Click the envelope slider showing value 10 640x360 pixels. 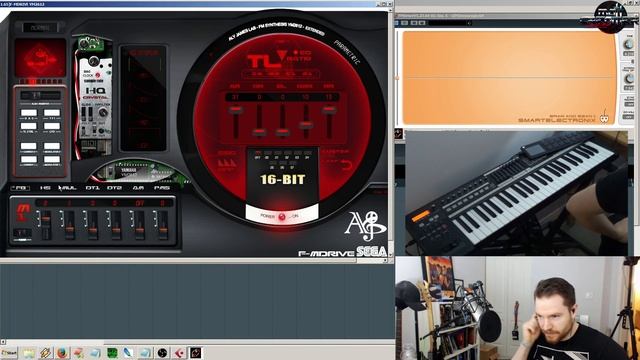[306, 124]
